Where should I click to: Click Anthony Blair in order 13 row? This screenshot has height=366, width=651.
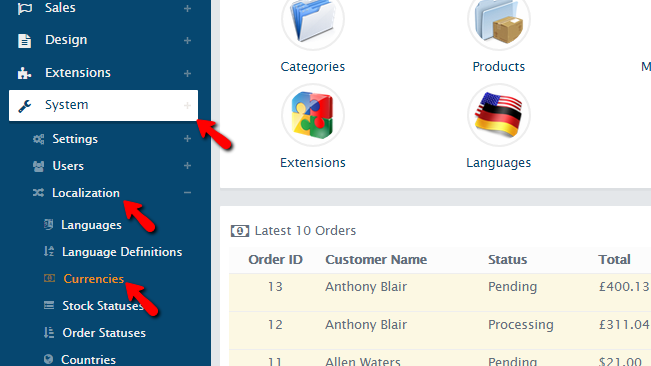pos(366,287)
